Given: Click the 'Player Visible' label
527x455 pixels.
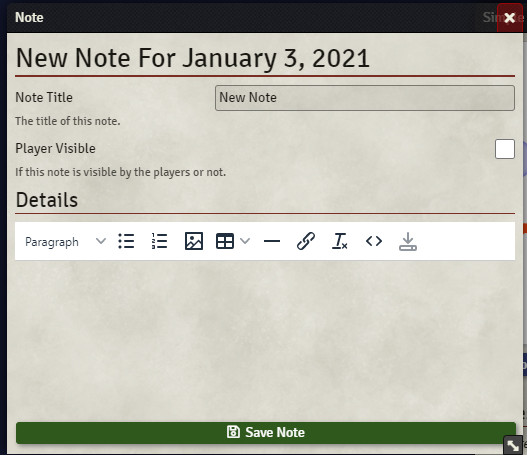Looking at the screenshot, I should click(55, 149).
